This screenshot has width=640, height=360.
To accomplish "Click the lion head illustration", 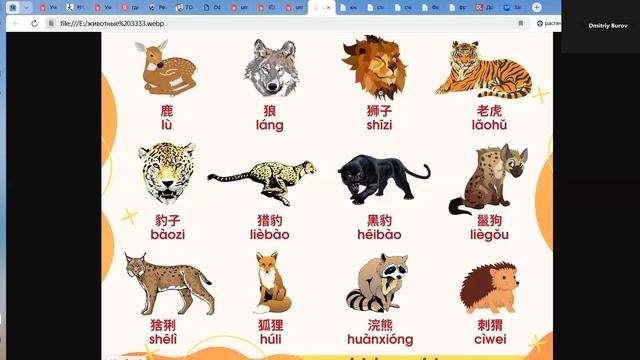I will [375, 68].
